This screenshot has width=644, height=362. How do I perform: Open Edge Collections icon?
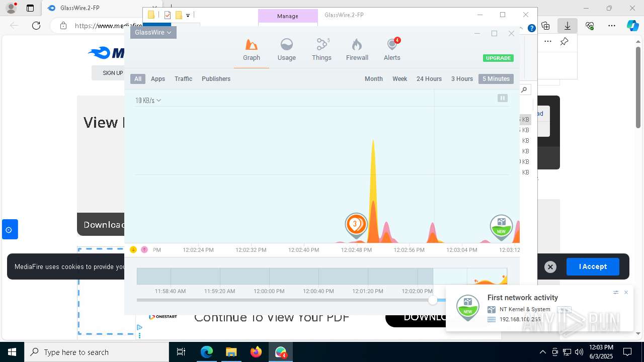tap(545, 26)
